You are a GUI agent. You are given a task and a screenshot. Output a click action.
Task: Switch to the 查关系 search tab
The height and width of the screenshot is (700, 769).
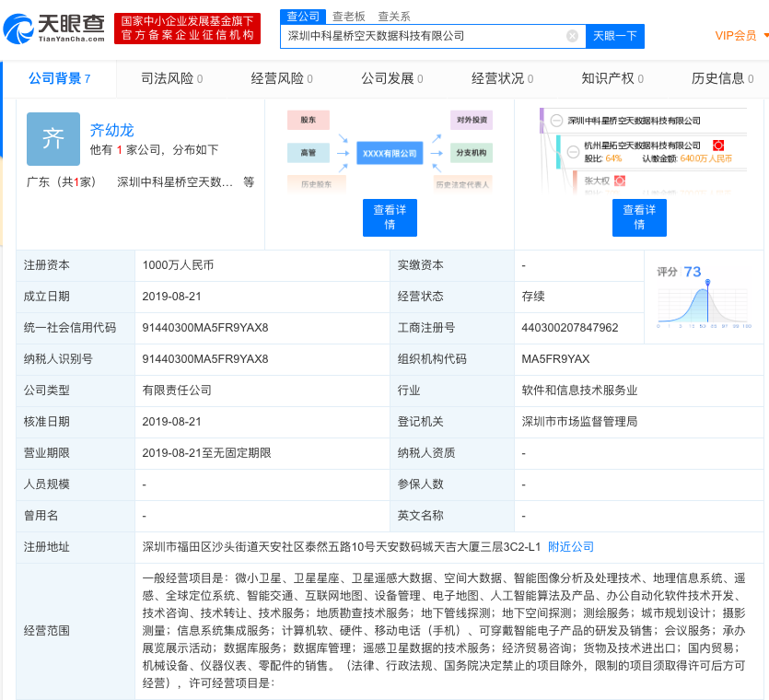(394, 17)
